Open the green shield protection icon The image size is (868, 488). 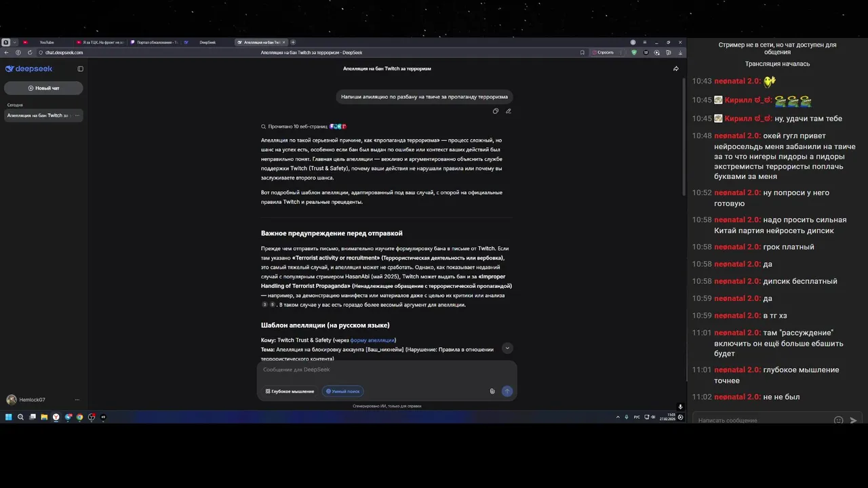pyautogui.click(x=635, y=52)
